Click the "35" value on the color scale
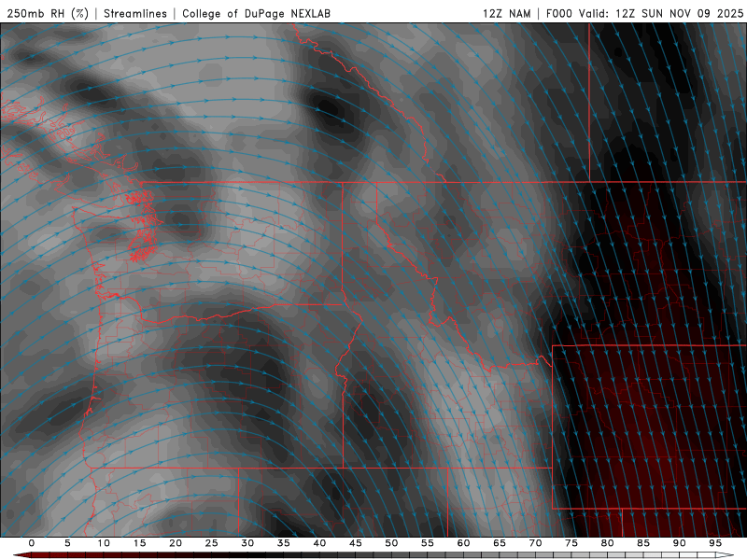Viewport: 747px width, 560px height. (x=284, y=543)
